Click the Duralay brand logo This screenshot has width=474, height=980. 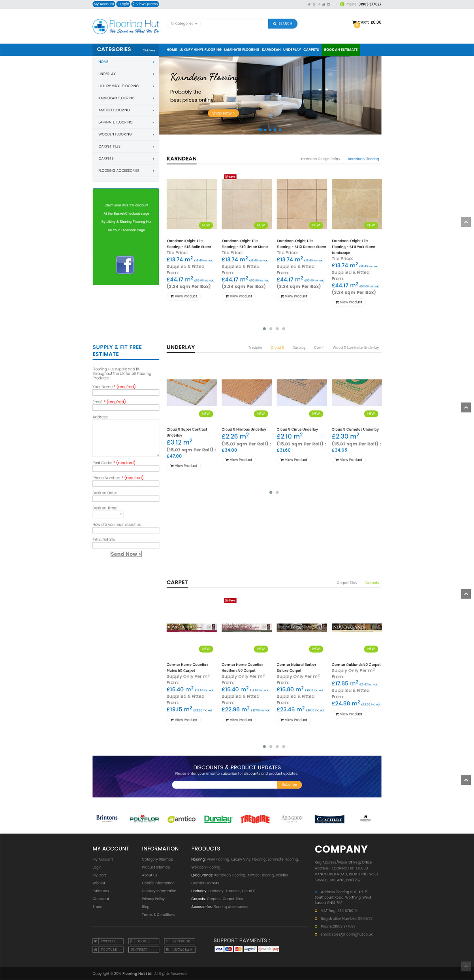[218, 819]
